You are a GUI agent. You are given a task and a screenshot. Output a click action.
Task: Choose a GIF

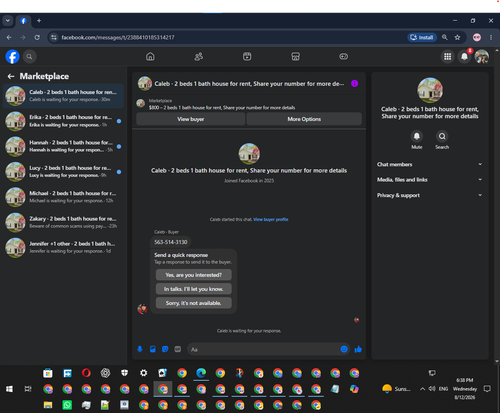[x=178, y=349]
